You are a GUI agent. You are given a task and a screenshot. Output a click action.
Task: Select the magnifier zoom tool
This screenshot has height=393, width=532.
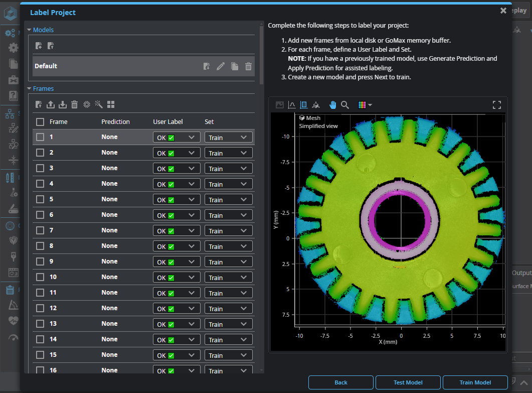point(345,105)
